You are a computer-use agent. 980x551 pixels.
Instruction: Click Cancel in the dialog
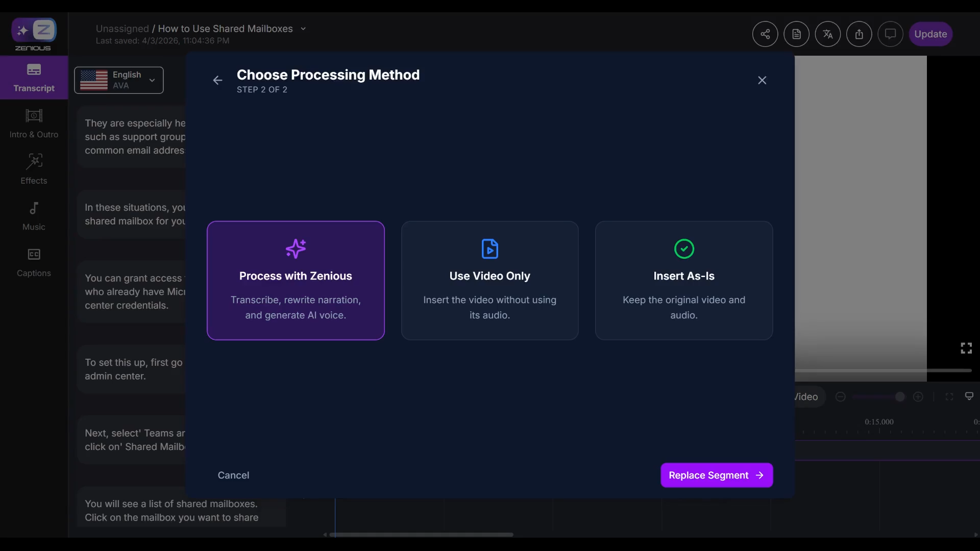tap(233, 475)
